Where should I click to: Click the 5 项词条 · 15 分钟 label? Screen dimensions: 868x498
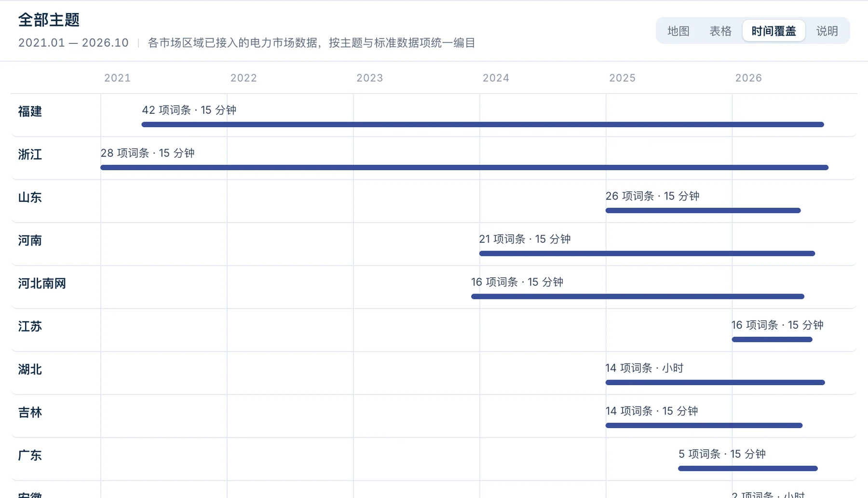tap(722, 454)
